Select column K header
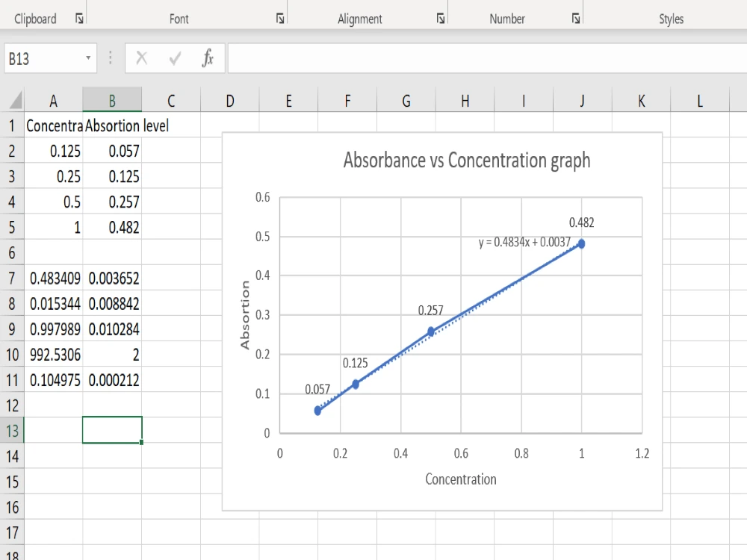This screenshot has width=747, height=560. pyautogui.click(x=641, y=101)
